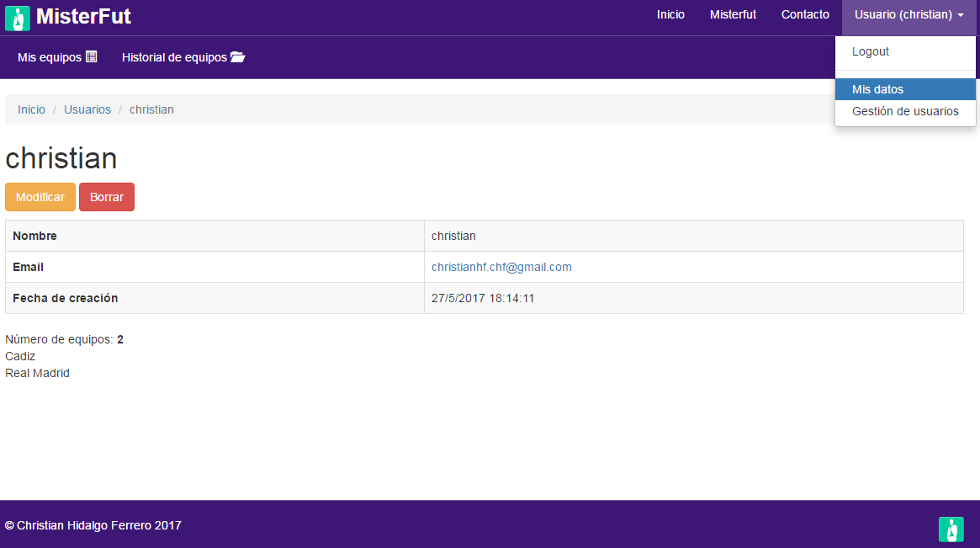The width and height of the screenshot is (980, 548).
Task: Open Historial de equipos
Action: point(183,57)
